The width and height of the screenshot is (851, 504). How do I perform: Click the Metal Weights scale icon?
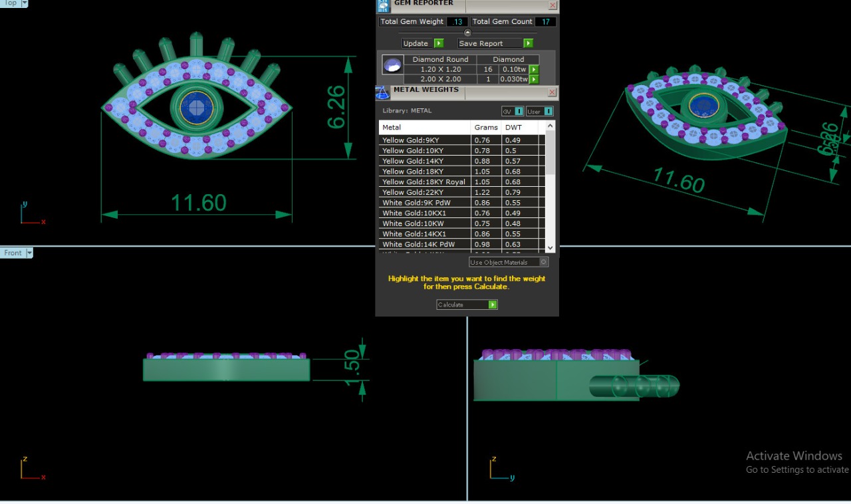(382, 92)
